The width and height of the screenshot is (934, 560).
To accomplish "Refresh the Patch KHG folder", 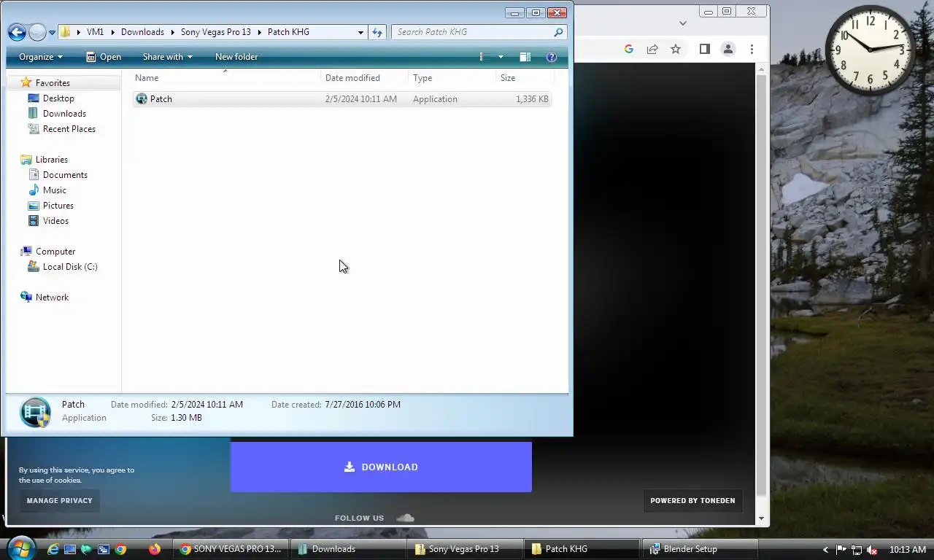I will coord(377,32).
